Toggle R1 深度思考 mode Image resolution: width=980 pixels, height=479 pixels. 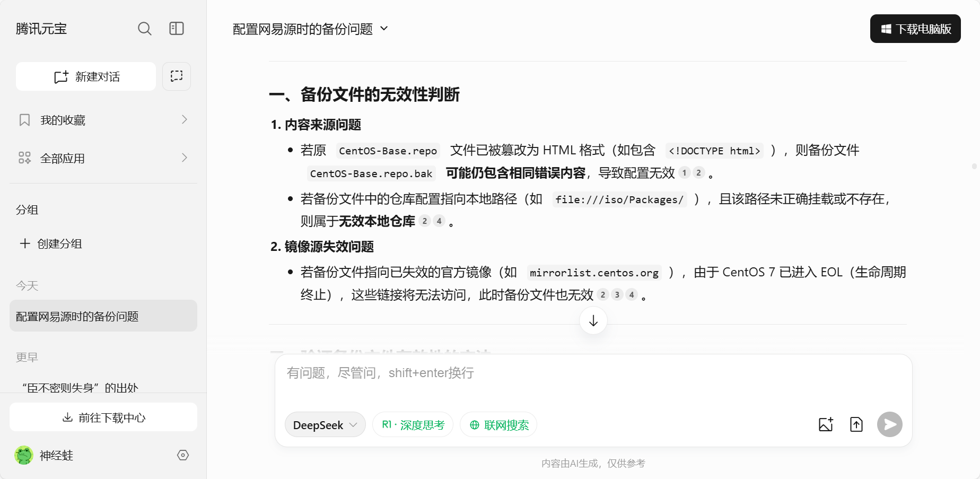pos(413,424)
